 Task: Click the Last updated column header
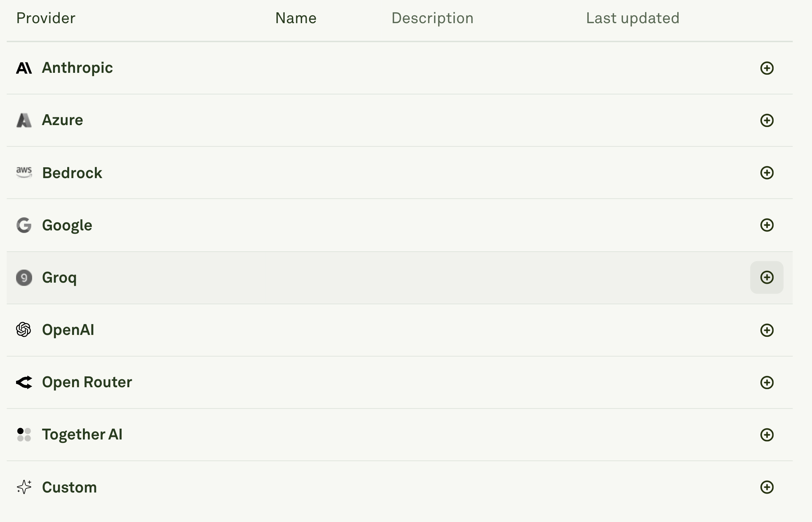point(633,18)
